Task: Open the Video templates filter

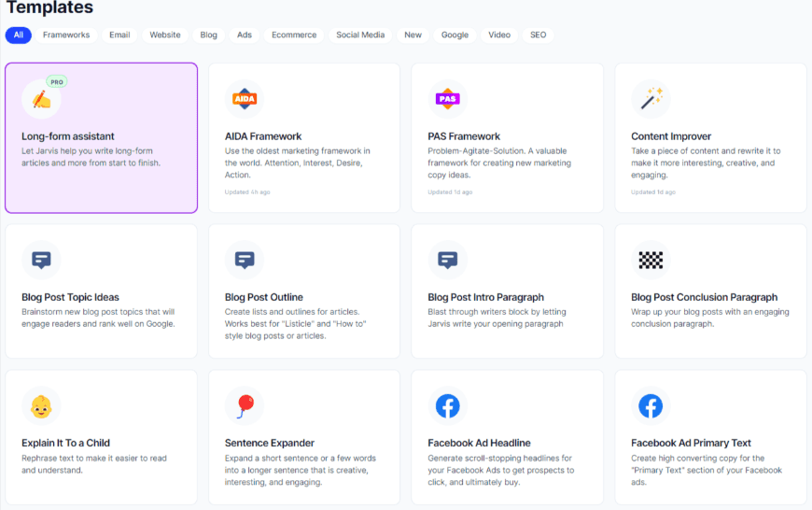Action: tap(499, 35)
